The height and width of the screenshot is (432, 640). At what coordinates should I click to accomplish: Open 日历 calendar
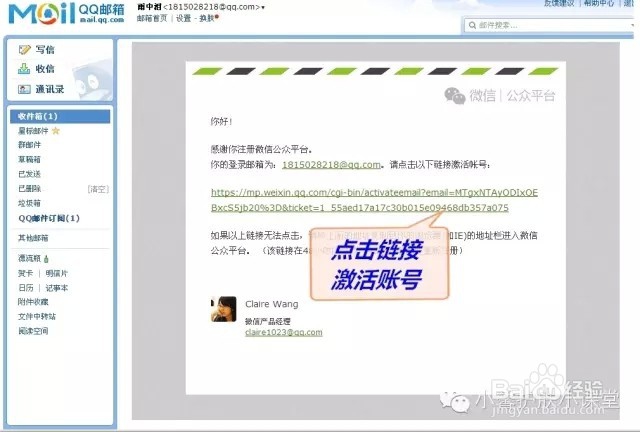tap(26, 288)
